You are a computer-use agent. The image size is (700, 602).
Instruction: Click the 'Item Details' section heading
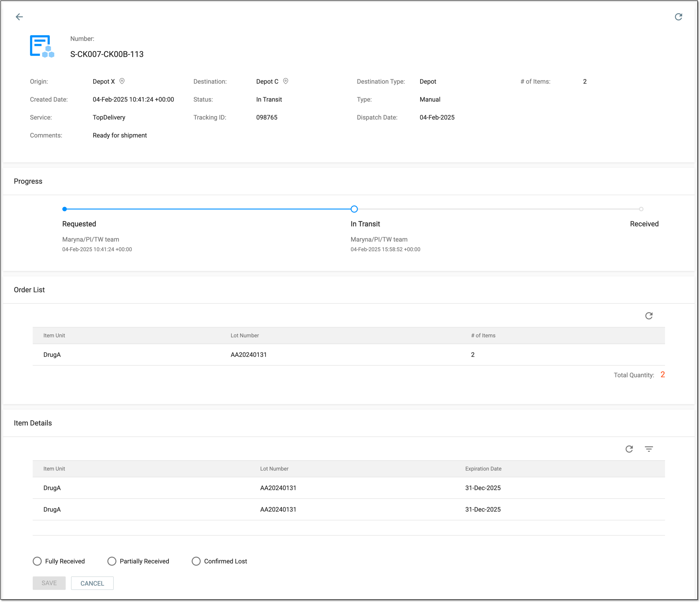point(33,423)
